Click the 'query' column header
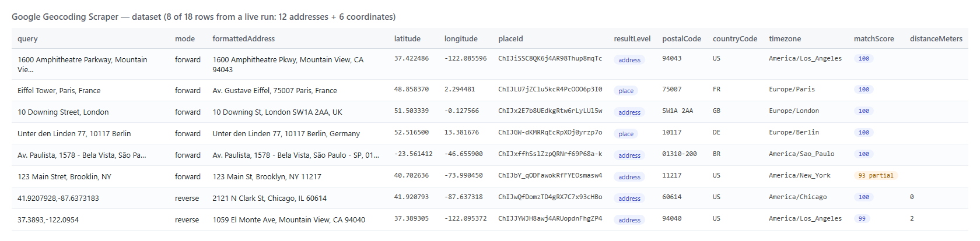This screenshot has height=241, width=980. [x=27, y=39]
